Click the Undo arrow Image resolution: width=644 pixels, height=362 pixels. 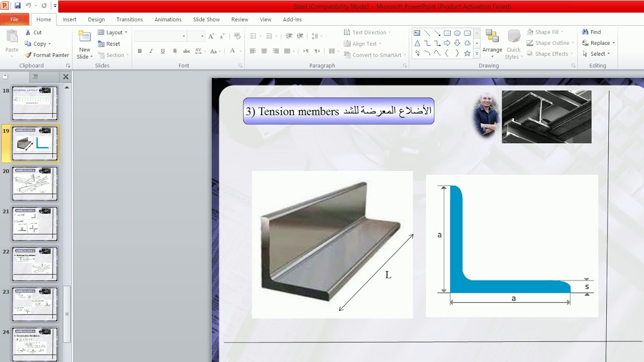[28, 6]
